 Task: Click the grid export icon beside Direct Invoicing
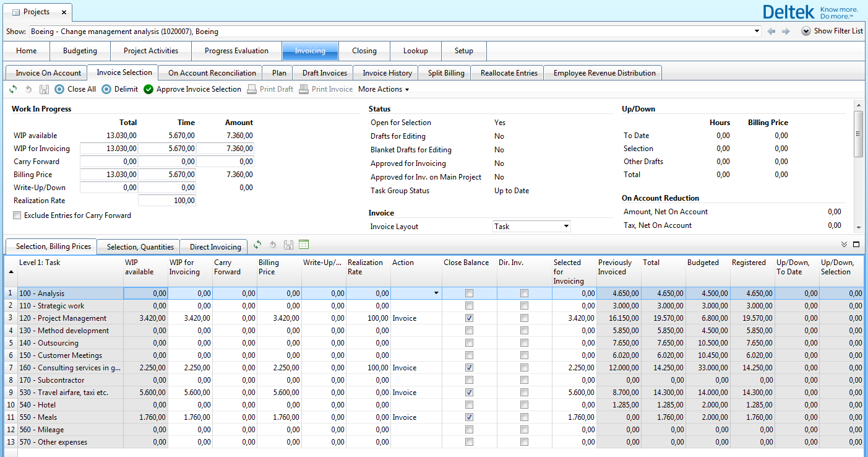pyautogui.click(x=304, y=245)
